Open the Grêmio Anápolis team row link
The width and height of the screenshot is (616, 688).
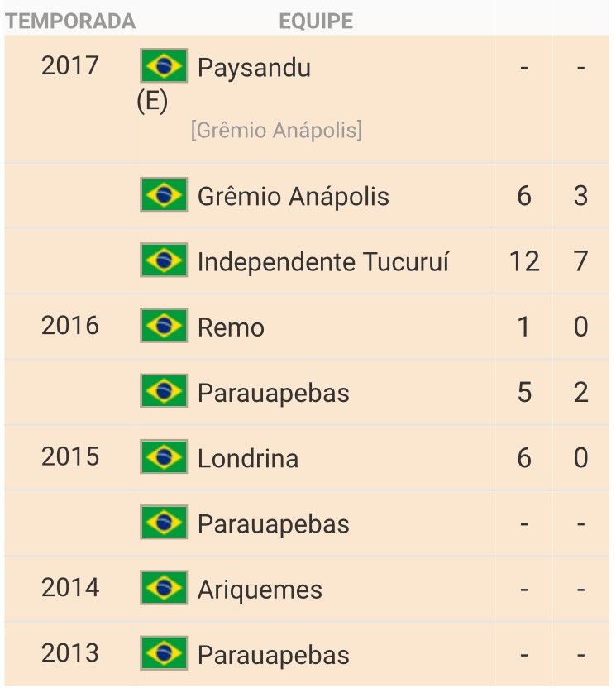(293, 196)
